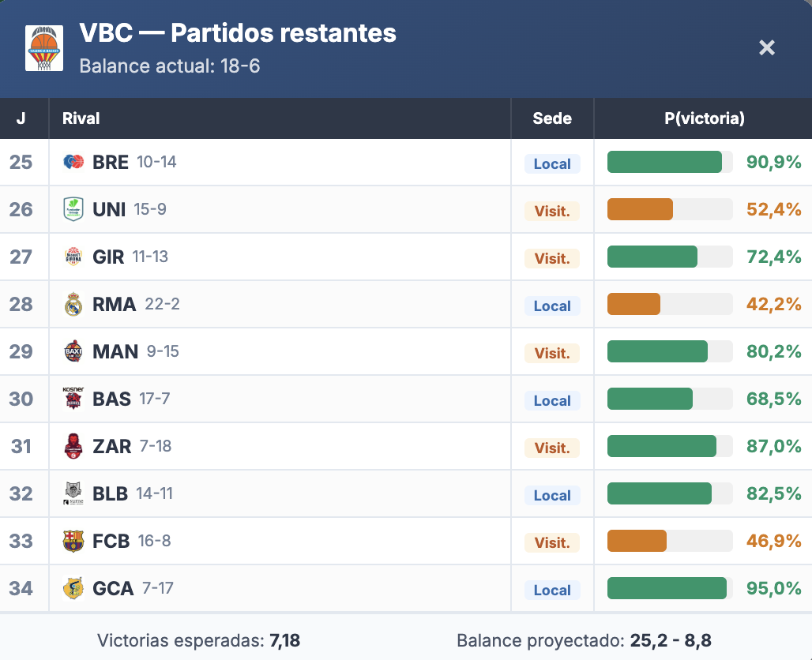812x660 pixels.
Task: Click the Local badge for BRE match
Action: (552, 163)
